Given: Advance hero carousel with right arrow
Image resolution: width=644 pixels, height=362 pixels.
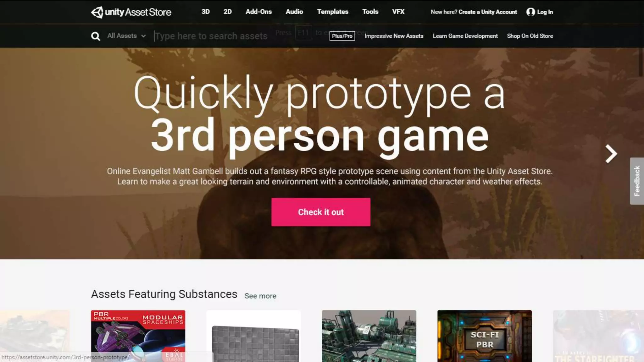Looking at the screenshot, I should coord(611,154).
